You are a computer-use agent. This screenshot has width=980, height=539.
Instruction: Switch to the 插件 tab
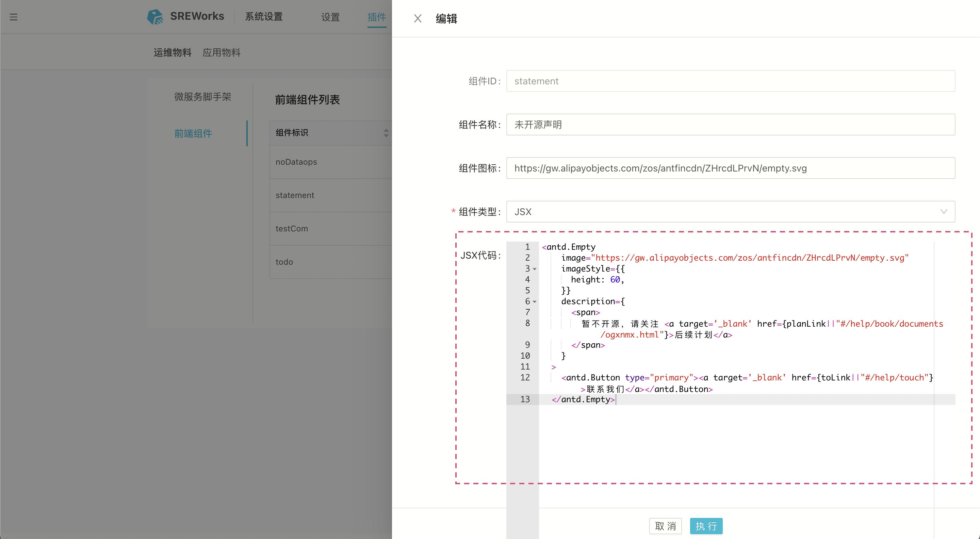tap(376, 17)
